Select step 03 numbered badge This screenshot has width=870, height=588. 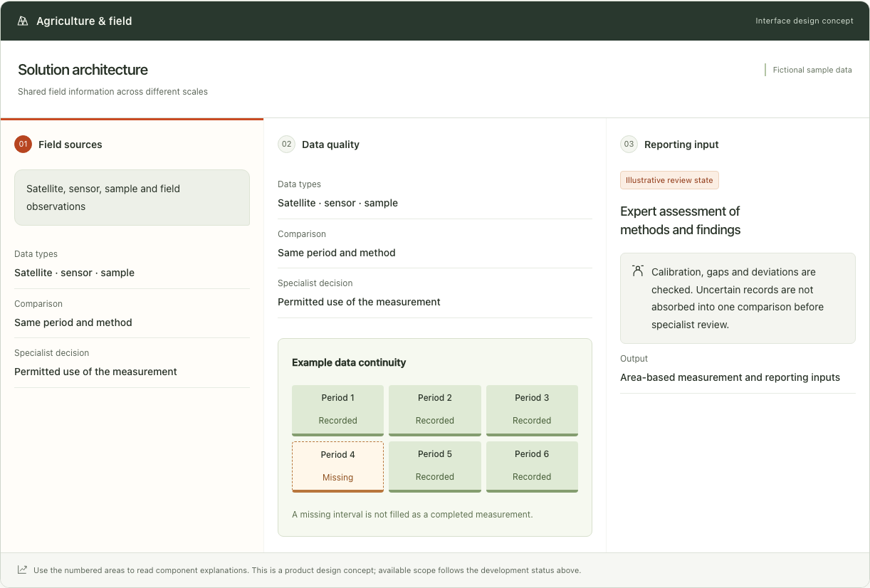point(629,145)
